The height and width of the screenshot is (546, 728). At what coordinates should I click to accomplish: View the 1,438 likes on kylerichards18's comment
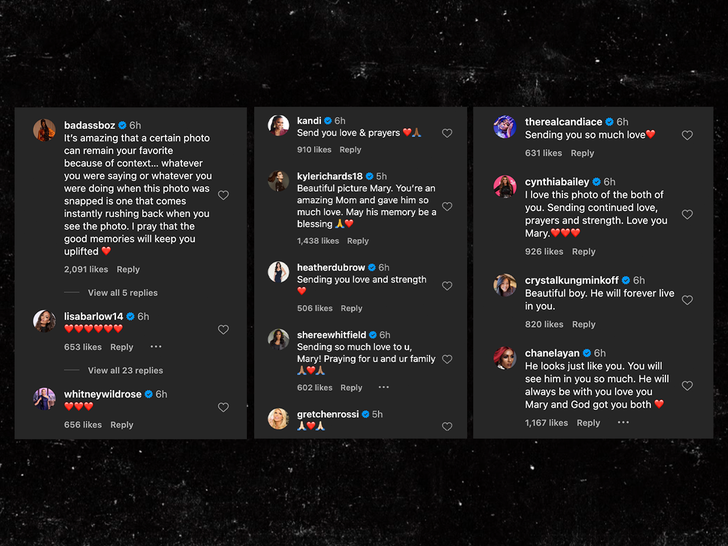pyautogui.click(x=318, y=241)
